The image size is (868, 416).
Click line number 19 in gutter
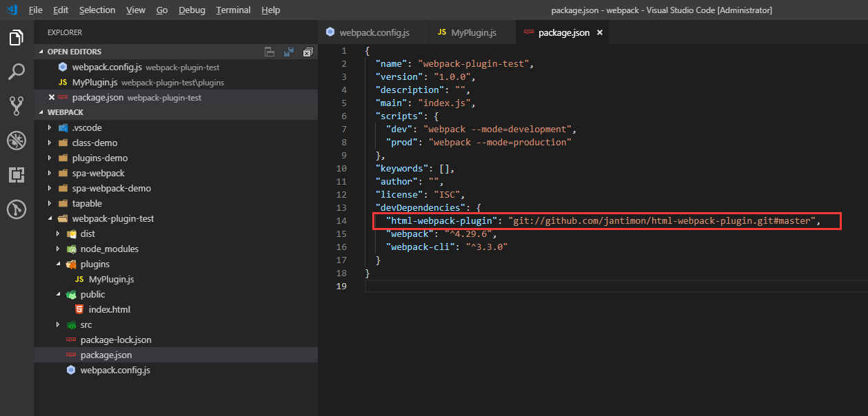(341, 287)
